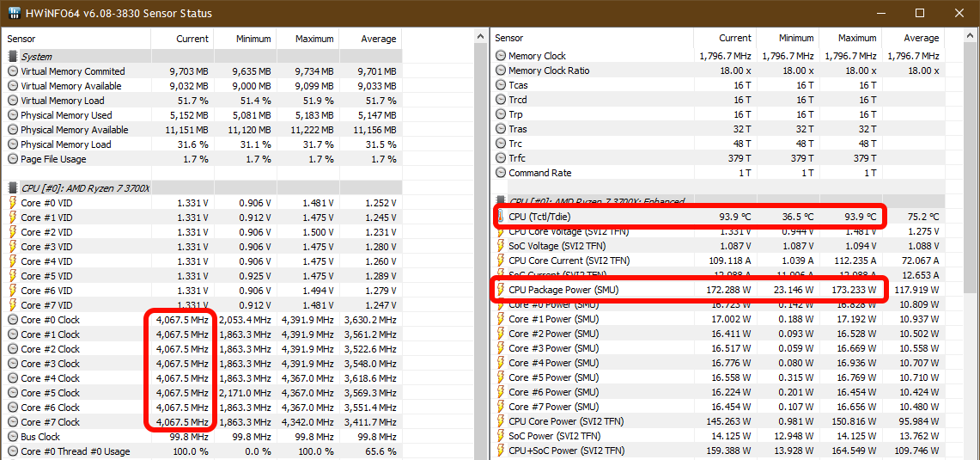Click the SoC Voltage (SVI2 TFN) lightning icon
Viewport: 980px width, 460px height.
501,246
